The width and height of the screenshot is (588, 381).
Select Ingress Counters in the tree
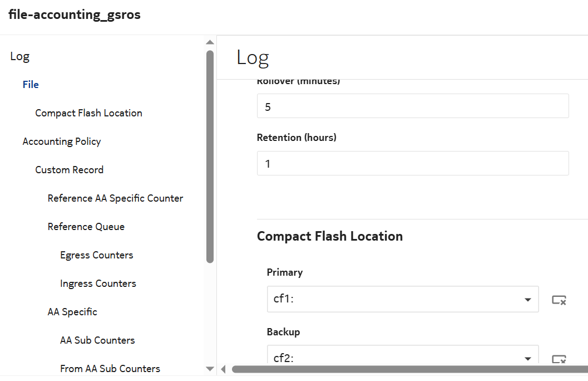click(x=98, y=283)
